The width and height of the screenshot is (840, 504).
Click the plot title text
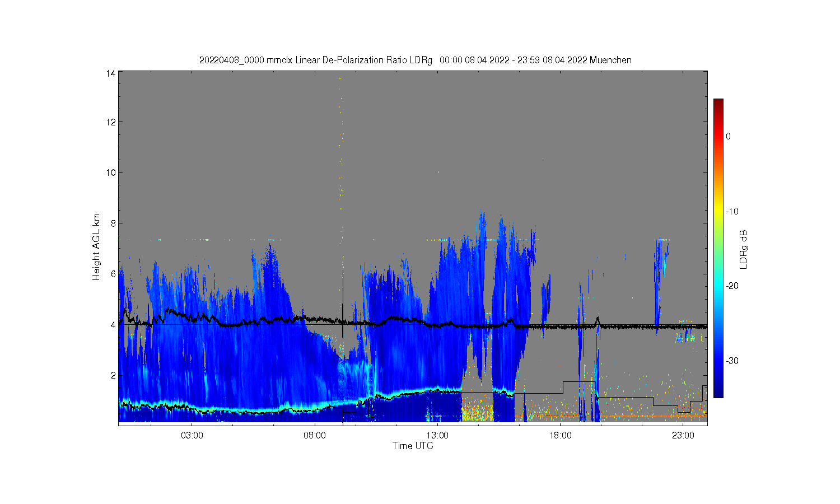coord(415,60)
